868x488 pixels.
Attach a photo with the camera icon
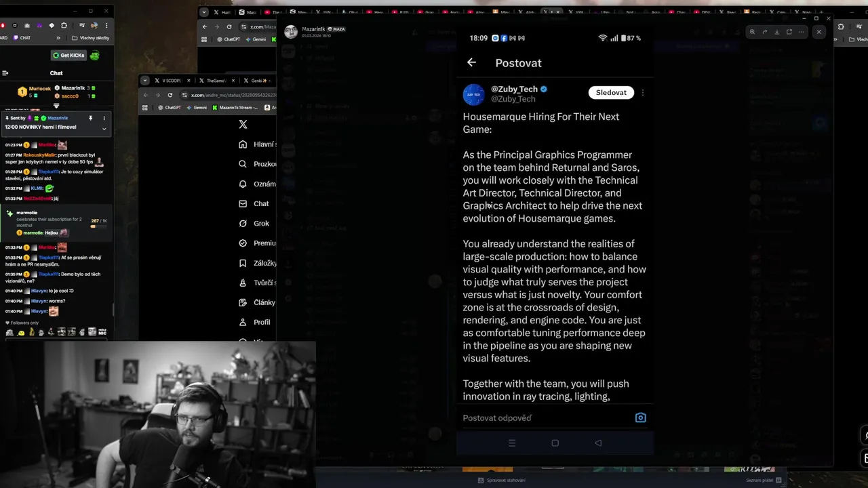pos(640,418)
